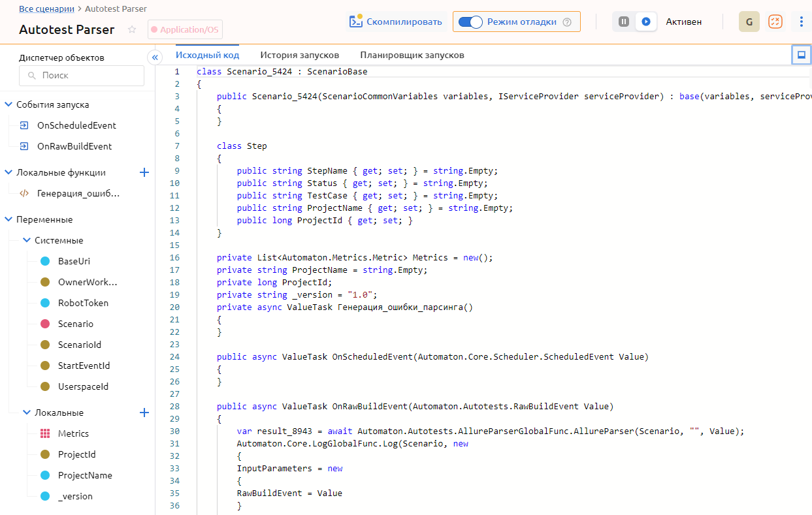
Task: Toggle the Режим отладки debug switch
Action: pyautogui.click(x=470, y=22)
